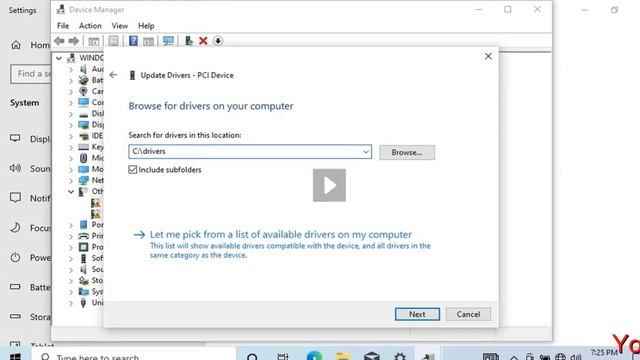
Task: Open the Action menu in Device Manager
Action: tap(90, 26)
